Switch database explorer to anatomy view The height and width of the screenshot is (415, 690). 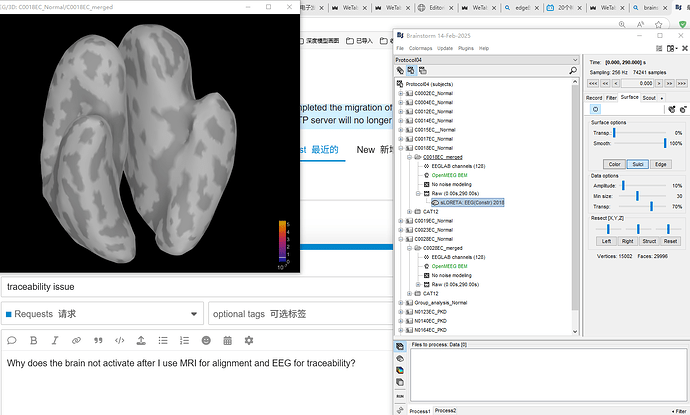[x=400, y=70]
